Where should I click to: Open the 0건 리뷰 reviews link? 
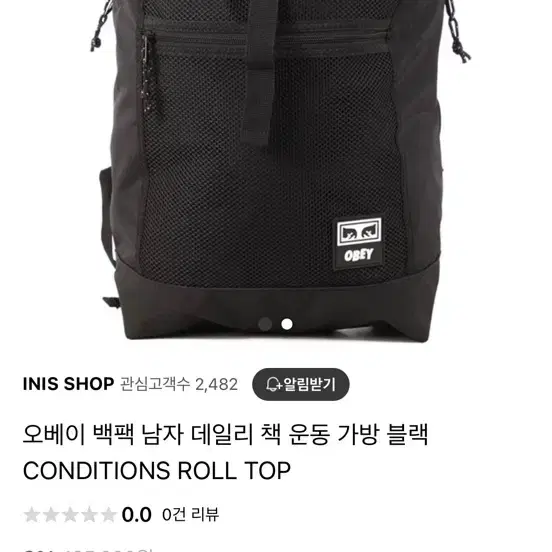pos(190,515)
